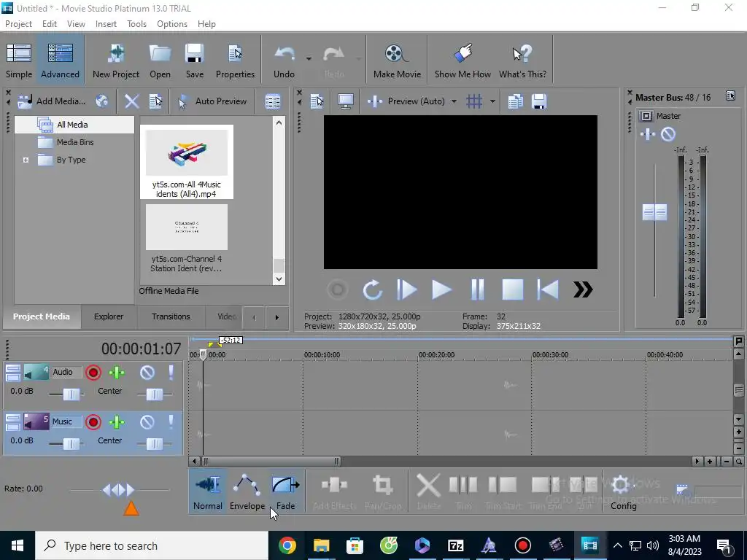Click Add Media button
Screen dimensions: 747x560
(x=52, y=101)
